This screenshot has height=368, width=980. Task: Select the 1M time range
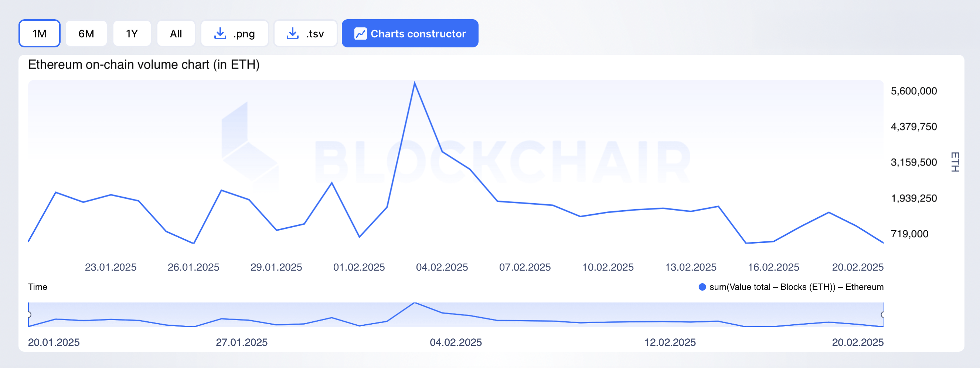pos(39,33)
